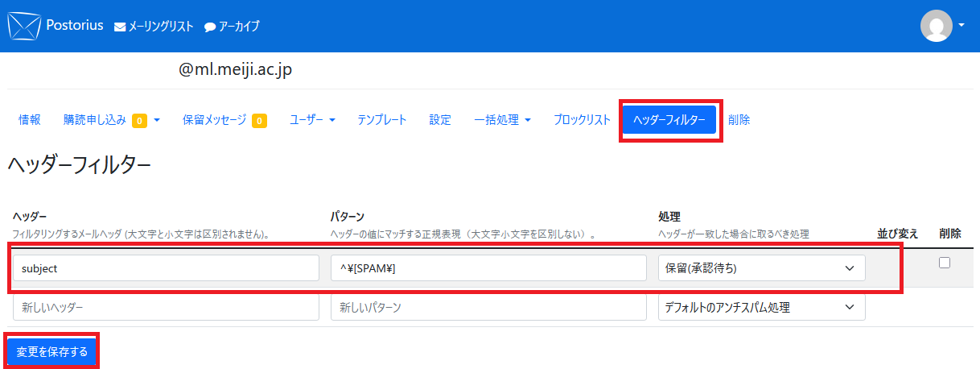Expand the 購読申し込み dropdown menu

(x=157, y=120)
